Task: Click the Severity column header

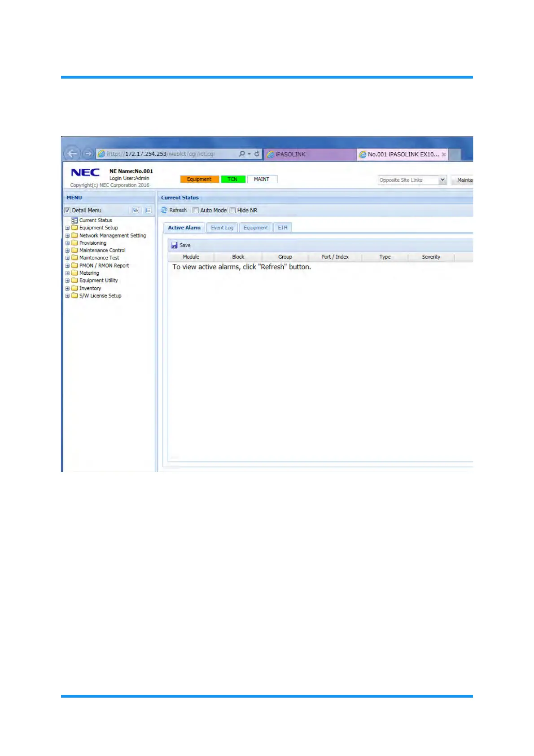Action: (431, 257)
